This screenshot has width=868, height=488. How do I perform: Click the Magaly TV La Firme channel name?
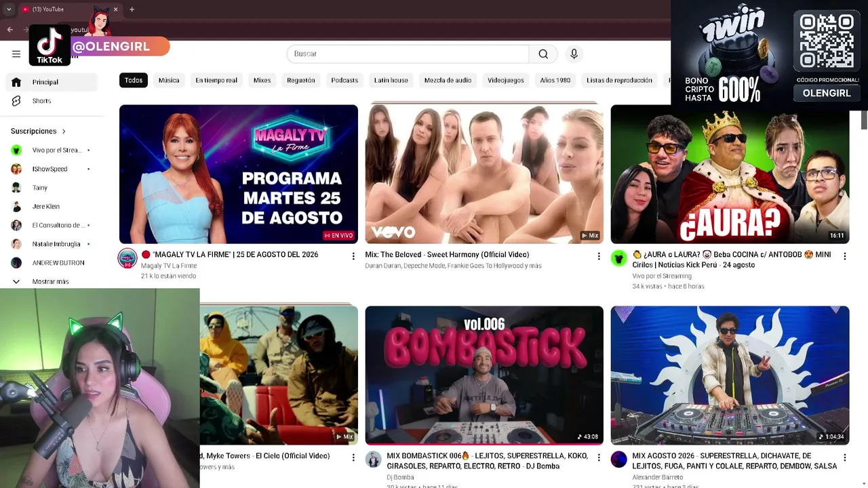click(169, 266)
